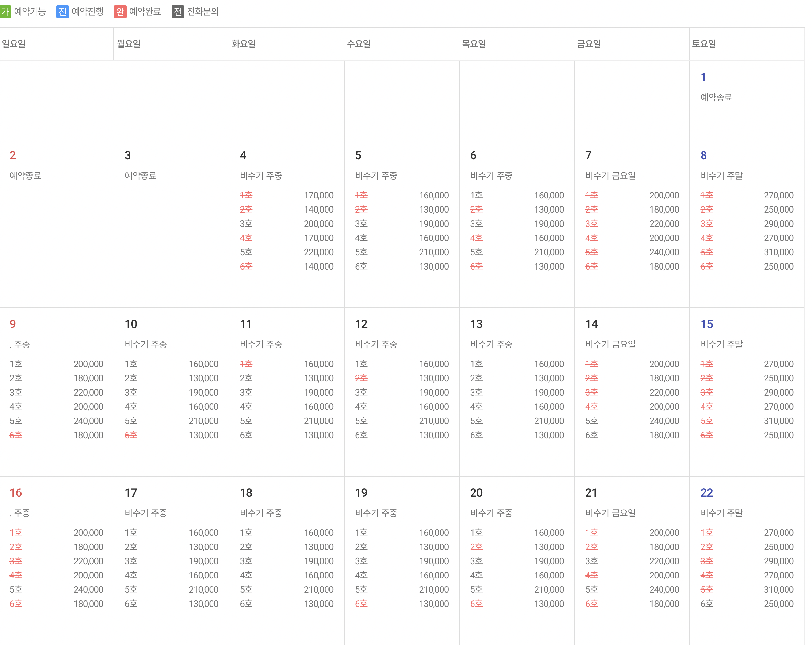Click crossed-out 6호 on Wednesday the 19th
This screenshot has width=812, height=645.
coord(361,604)
